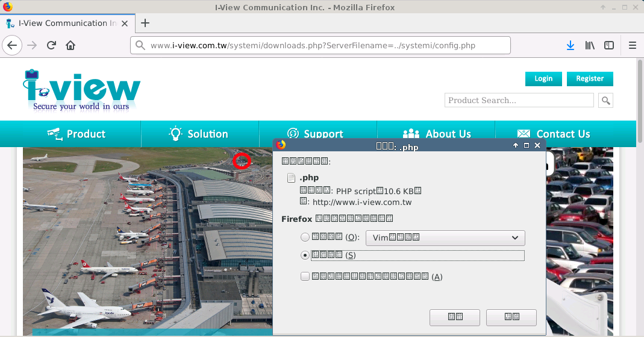Viewport: 644px width, 337px height.
Task: Expand the Vim application dropdown
Action: (x=445, y=238)
